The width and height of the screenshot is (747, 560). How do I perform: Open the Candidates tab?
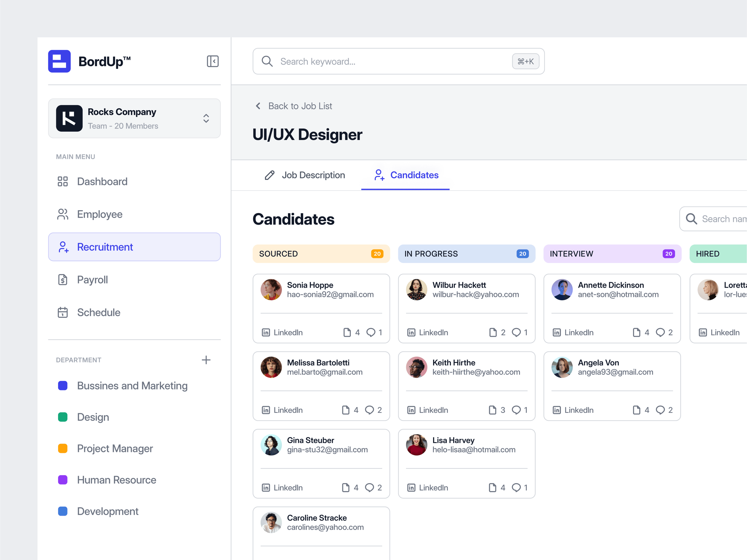[x=414, y=175]
